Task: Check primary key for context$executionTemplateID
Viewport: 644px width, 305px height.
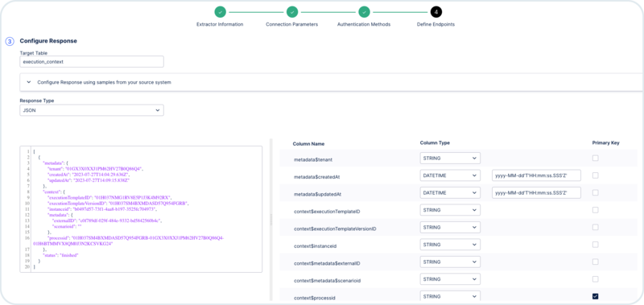Action: click(x=595, y=210)
